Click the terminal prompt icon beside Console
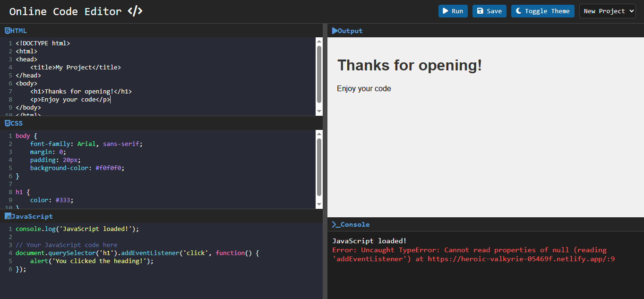This screenshot has width=644, height=299. 336,224
